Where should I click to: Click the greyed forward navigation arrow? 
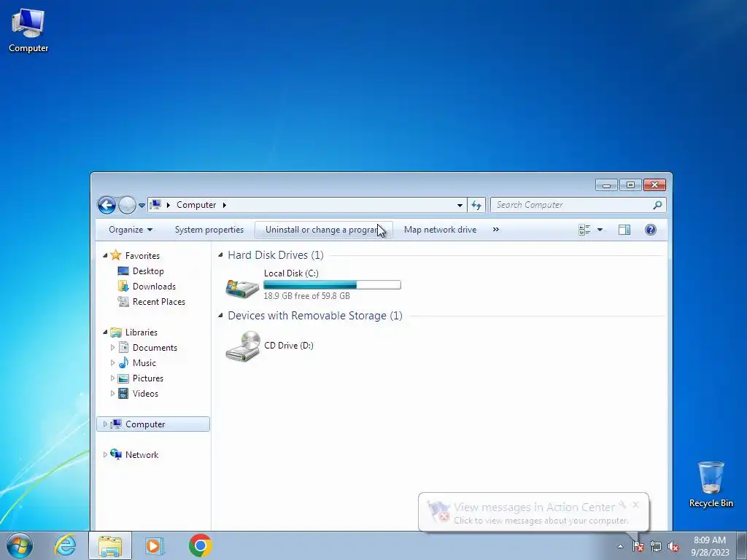pyautogui.click(x=127, y=205)
